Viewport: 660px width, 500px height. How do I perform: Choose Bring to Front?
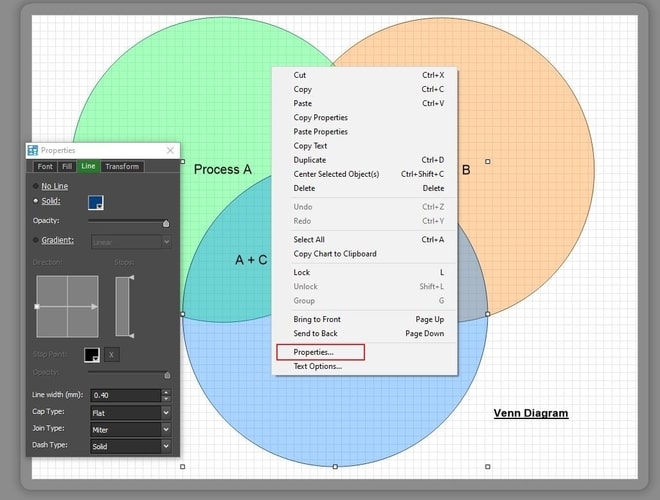tap(365, 319)
